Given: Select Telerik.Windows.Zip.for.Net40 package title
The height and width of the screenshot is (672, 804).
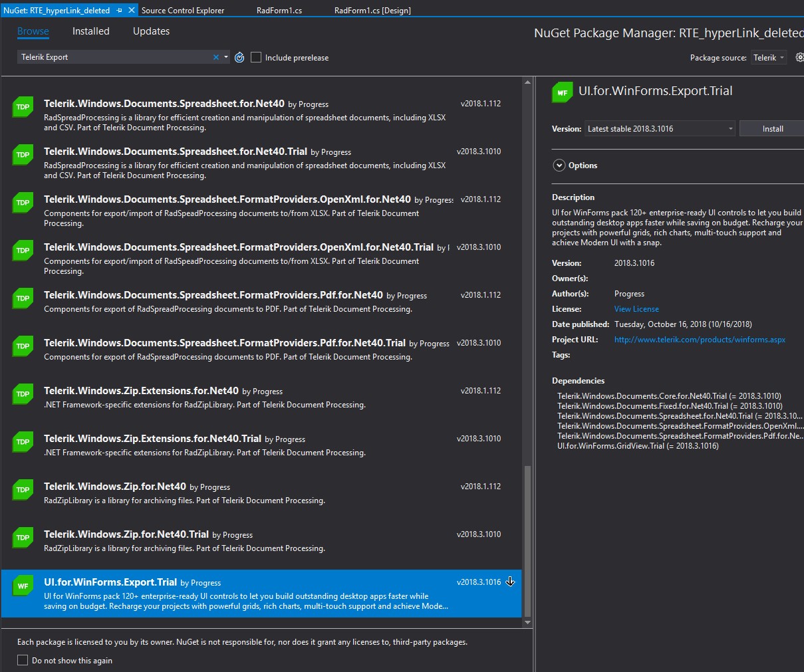Looking at the screenshot, I should click(115, 487).
